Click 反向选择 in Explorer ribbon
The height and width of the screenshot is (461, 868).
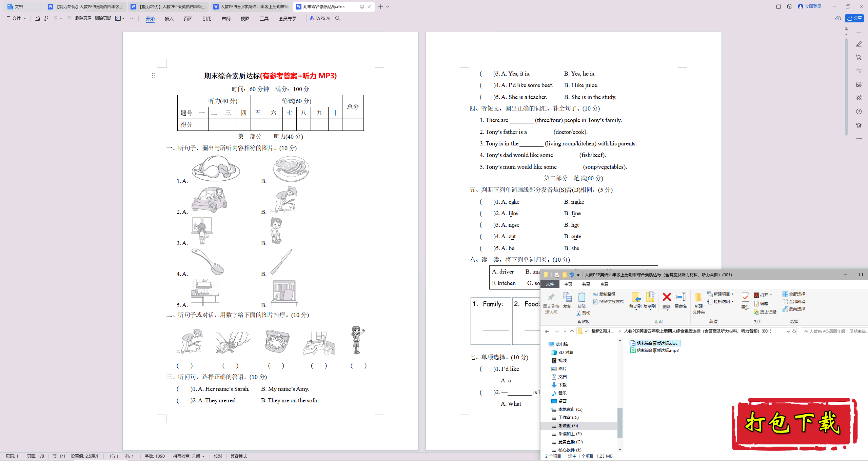pos(794,309)
